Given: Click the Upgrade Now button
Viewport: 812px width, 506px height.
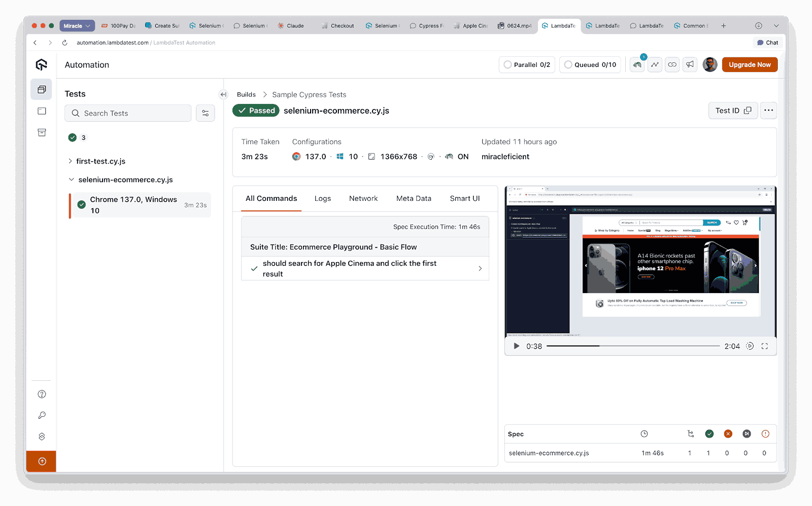Looking at the screenshot, I should [x=750, y=64].
